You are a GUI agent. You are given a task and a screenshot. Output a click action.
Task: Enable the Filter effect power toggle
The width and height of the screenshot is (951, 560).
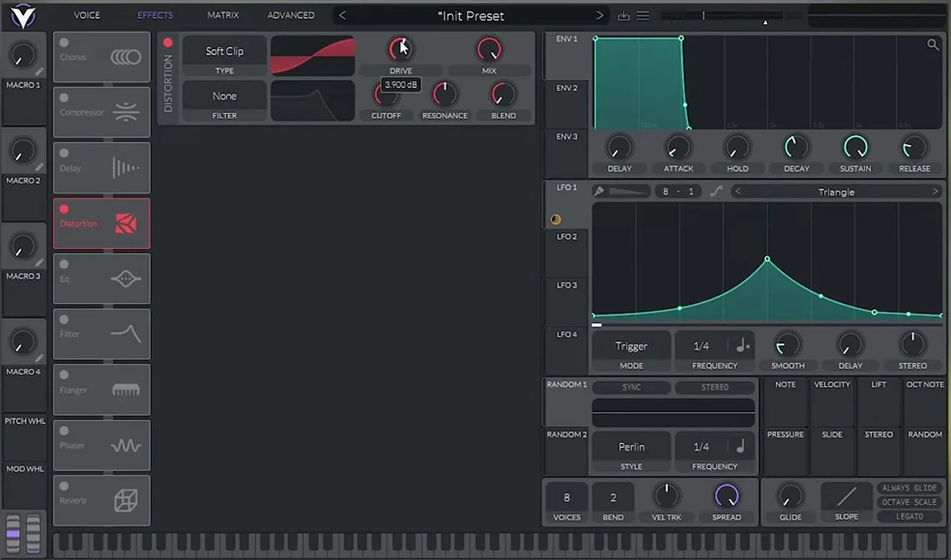pyautogui.click(x=64, y=319)
